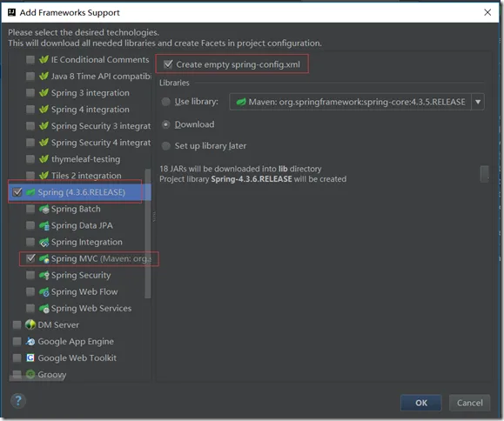Select the Groovy row

click(80, 374)
